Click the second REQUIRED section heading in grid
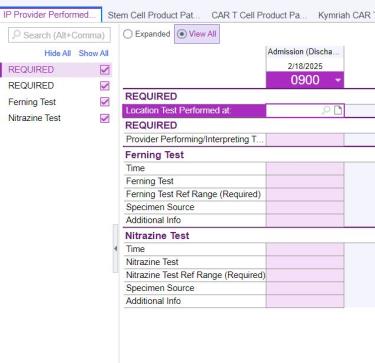Viewport: 375px width, 363px height. tap(151, 126)
